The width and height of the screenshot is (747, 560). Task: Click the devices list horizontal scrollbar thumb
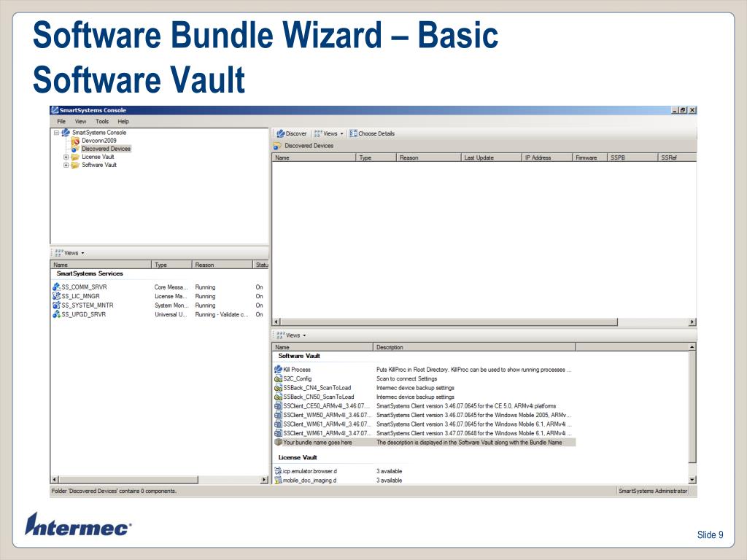[x=449, y=322]
